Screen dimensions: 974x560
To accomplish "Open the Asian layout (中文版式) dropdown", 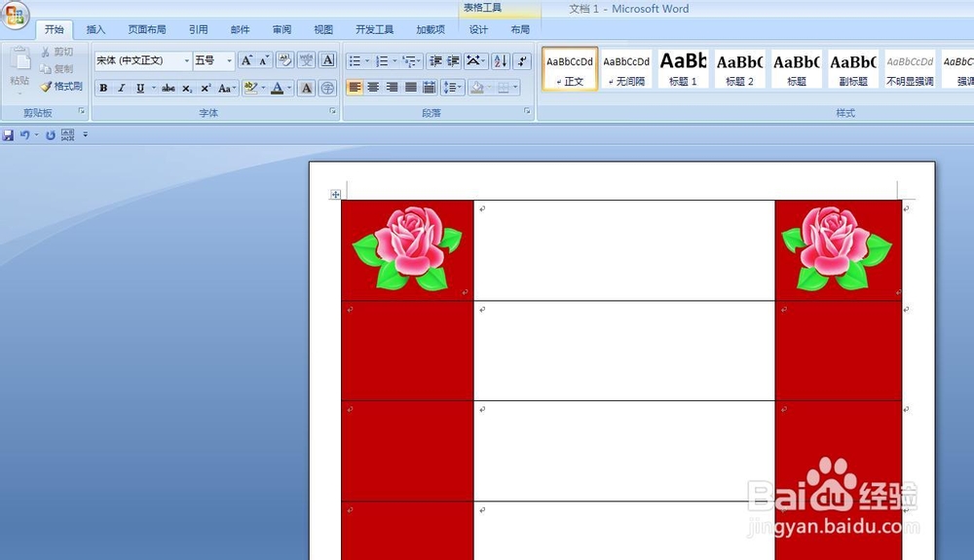I will pyautogui.click(x=476, y=60).
